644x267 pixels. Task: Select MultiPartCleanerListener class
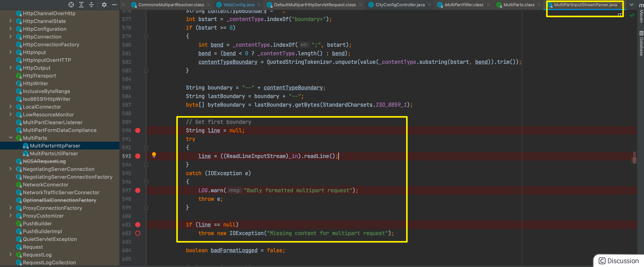click(52, 122)
